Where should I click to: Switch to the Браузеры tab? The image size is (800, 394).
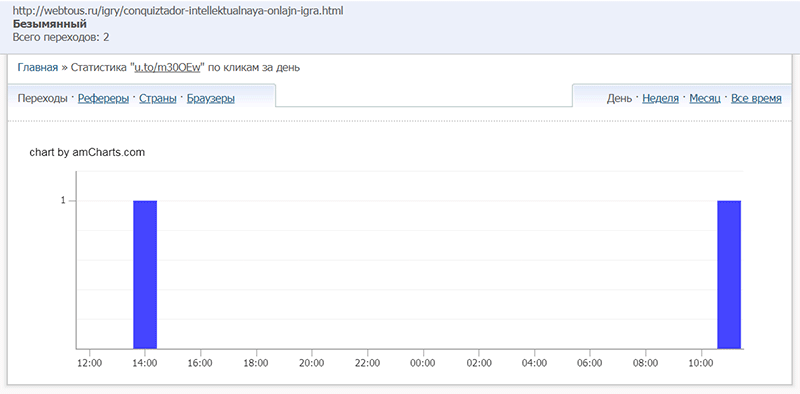(x=211, y=98)
